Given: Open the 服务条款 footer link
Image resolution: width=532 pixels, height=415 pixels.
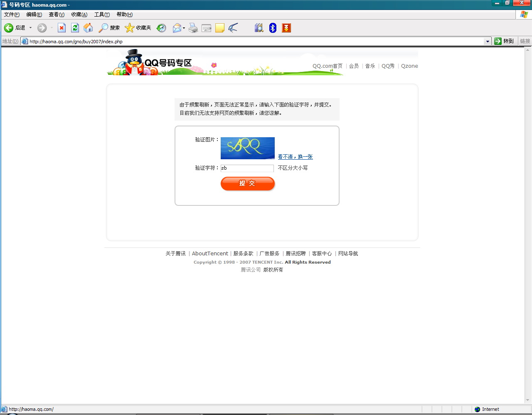Looking at the screenshot, I should (243, 254).
